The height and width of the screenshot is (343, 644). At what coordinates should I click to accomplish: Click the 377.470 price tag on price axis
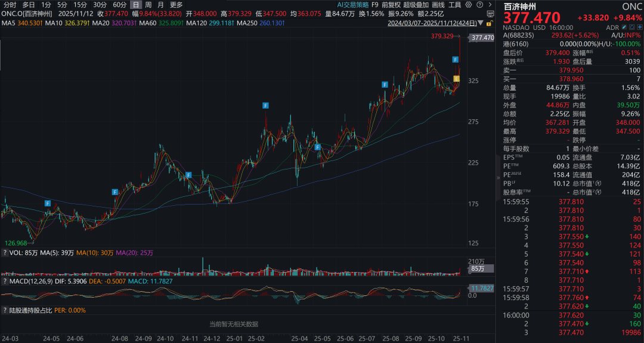click(482, 38)
